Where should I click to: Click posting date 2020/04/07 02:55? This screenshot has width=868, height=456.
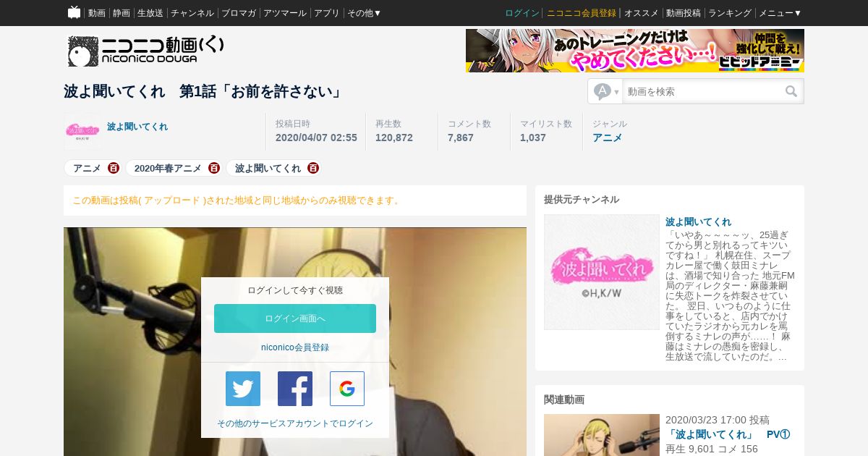click(x=316, y=138)
